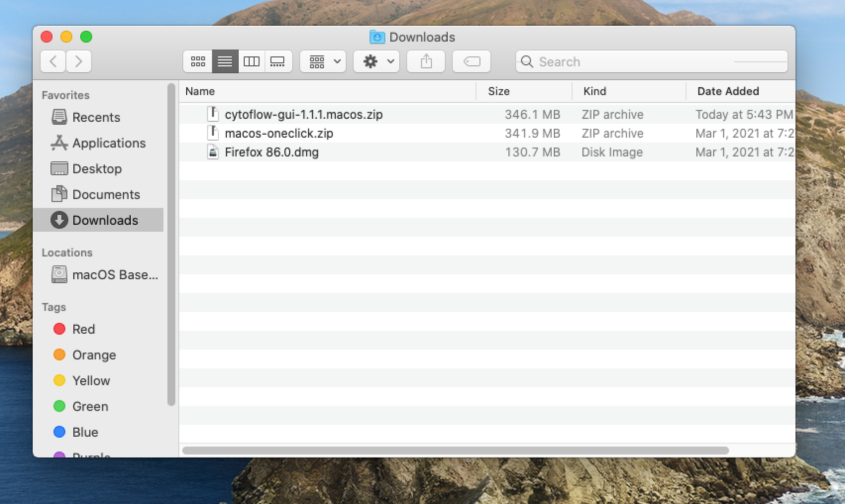Click the Downloads arrow icon
This screenshot has height=504, width=845.
59,220
